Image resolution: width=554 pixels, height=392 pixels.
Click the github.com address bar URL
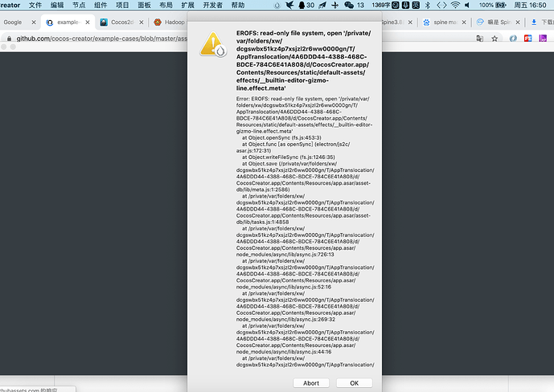(x=102, y=39)
